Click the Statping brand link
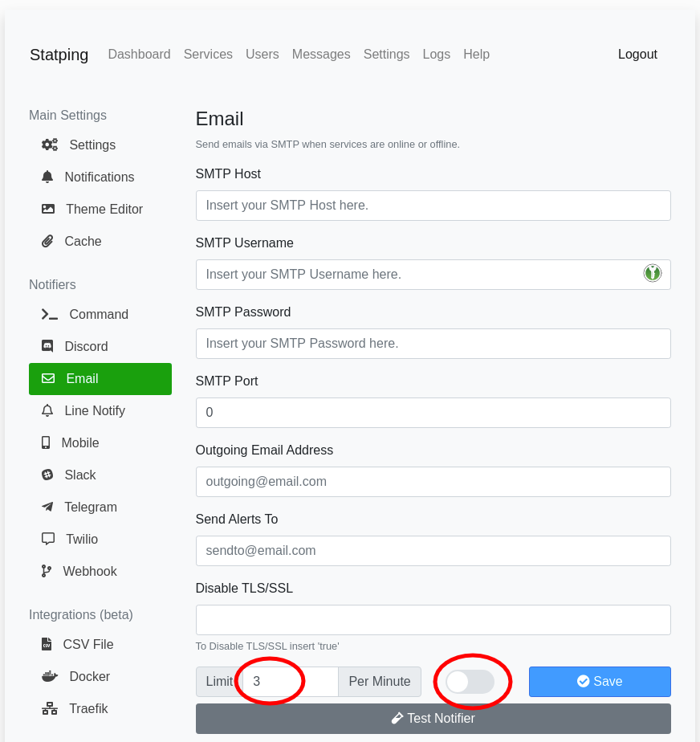Screen dimensions: 700x742 pos(59,55)
